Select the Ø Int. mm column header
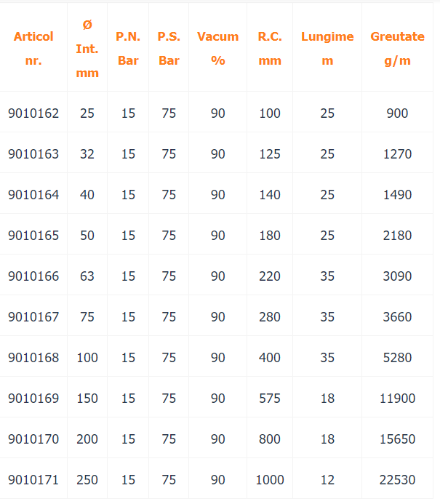Image resolution: width=440 pixels, height=504 pixels. [87, 49]
